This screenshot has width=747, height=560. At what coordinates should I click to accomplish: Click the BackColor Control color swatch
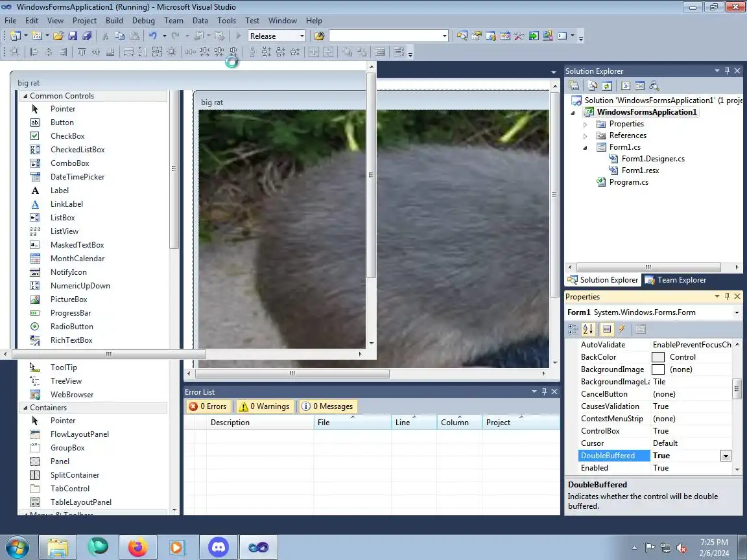tap(658, 357)
